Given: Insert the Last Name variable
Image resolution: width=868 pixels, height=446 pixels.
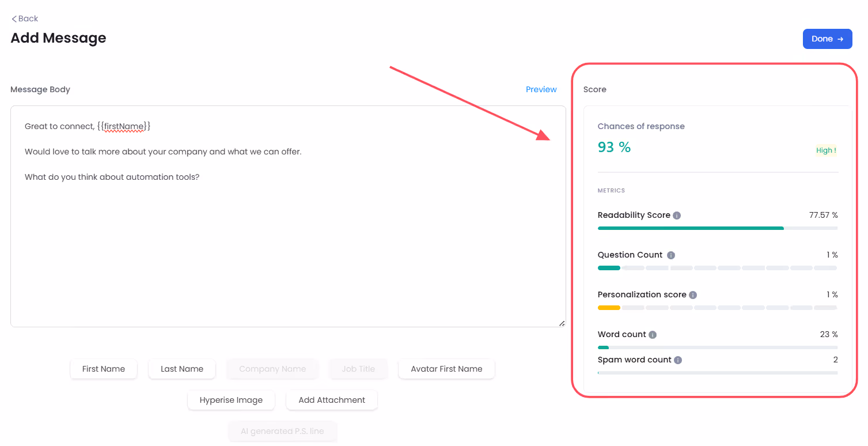Looking at the screenshot, I should tap(182, 369).
